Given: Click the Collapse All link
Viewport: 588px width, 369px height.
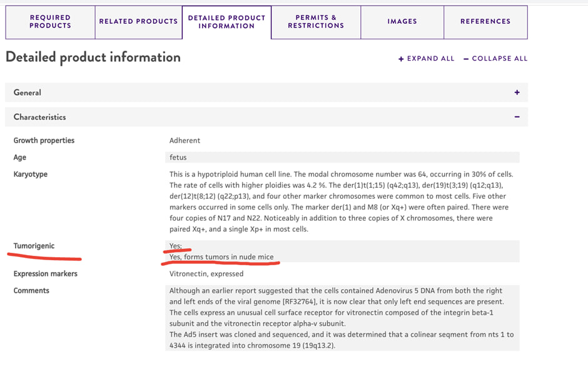Looking at the screenshot, I should (495, 59).
